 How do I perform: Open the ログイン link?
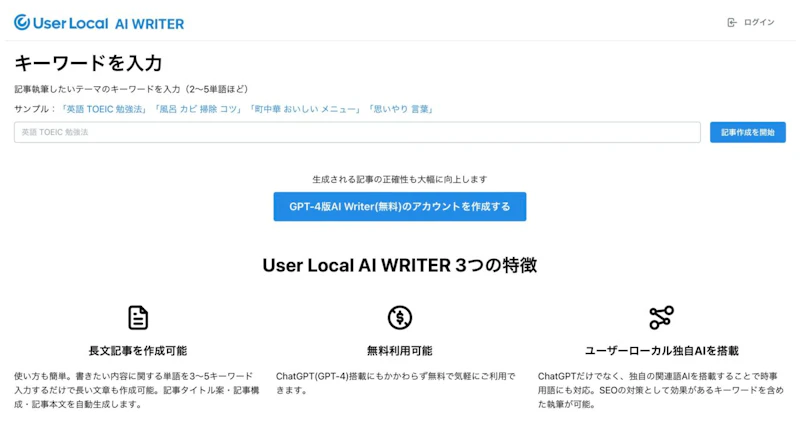[x=759, y=22]
